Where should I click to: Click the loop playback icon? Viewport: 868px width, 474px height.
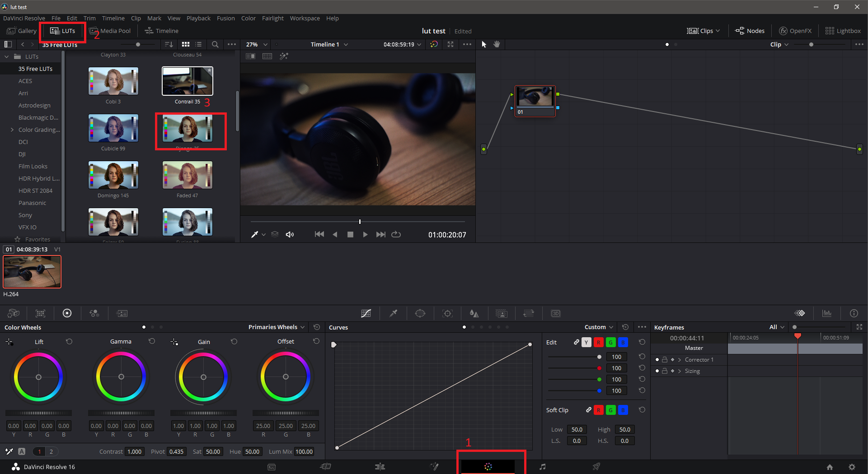396,234
